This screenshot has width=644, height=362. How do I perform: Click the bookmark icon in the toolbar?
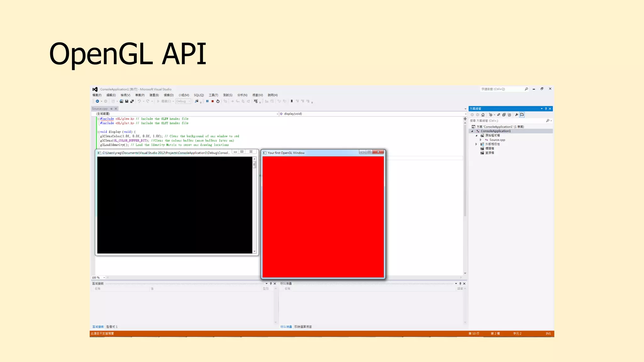point(292,101)
